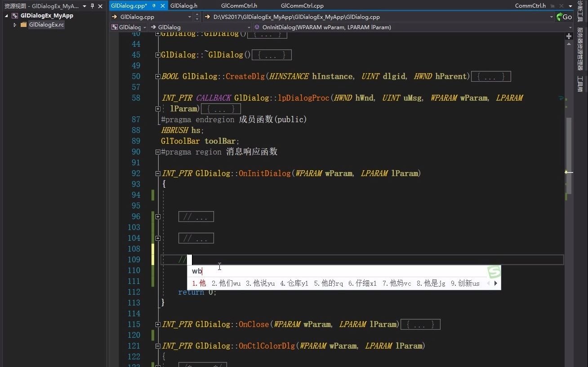The width and height of the screenshot is (588, 367).
Task: Pin the CommCtrl.h preview tab
Action: (553, 6)
